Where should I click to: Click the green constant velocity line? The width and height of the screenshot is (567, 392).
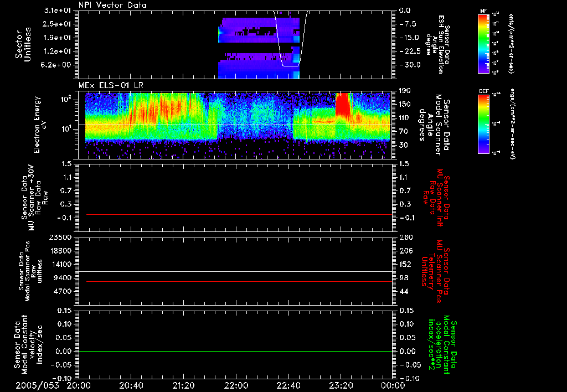pos(235,351)
